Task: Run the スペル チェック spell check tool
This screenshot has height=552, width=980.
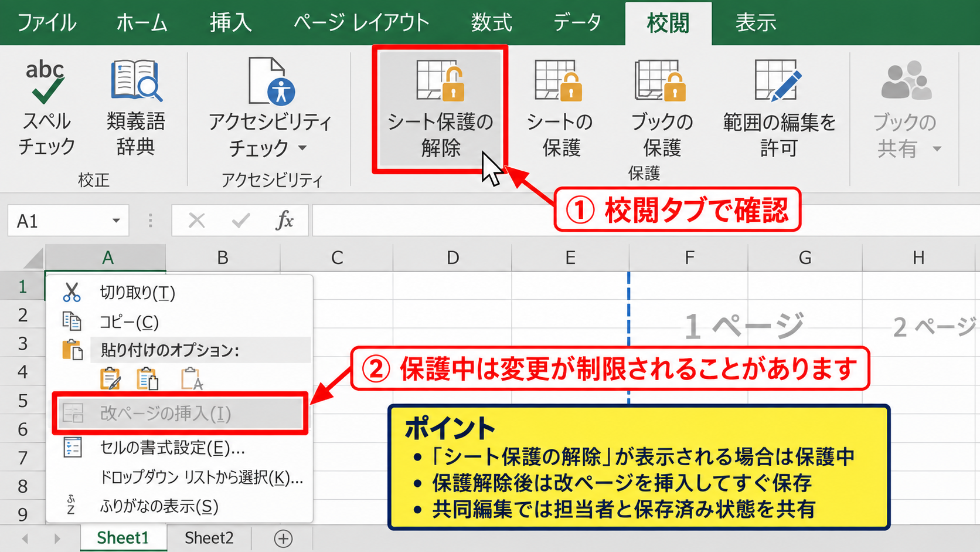Action: pos(46,109)
